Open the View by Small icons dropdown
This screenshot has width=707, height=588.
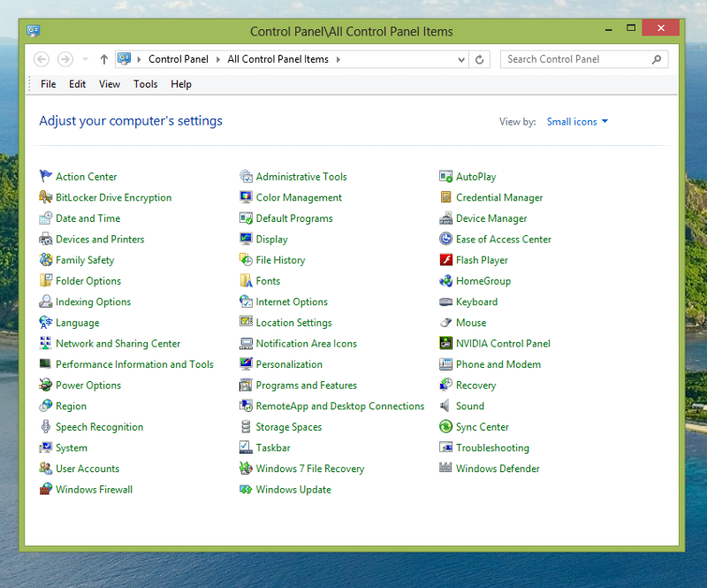(577, 121)
